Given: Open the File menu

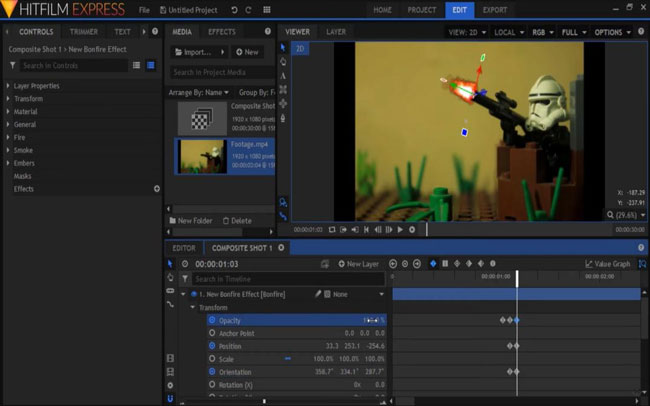Looking at the screenshot, I should 144,10.
